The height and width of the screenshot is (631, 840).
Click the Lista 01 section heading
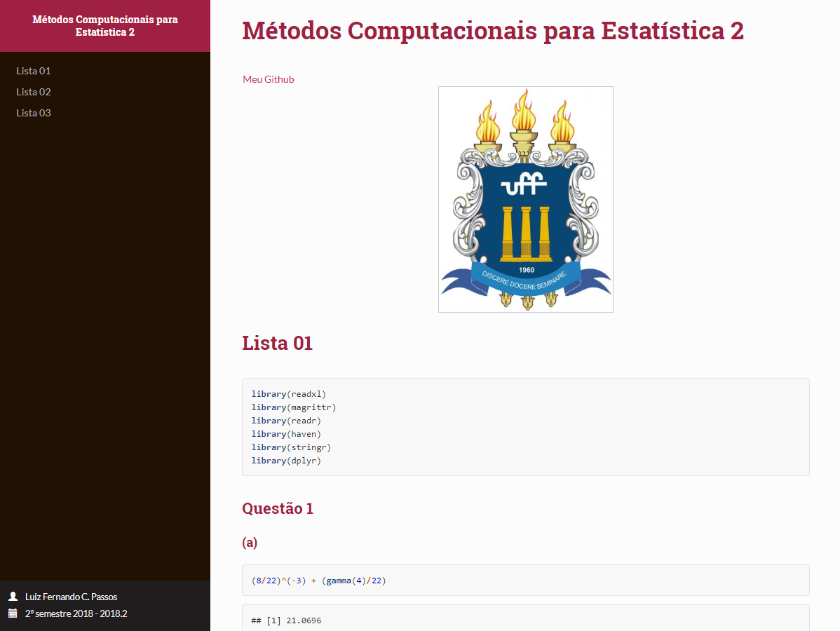click(x=277, y=343)
